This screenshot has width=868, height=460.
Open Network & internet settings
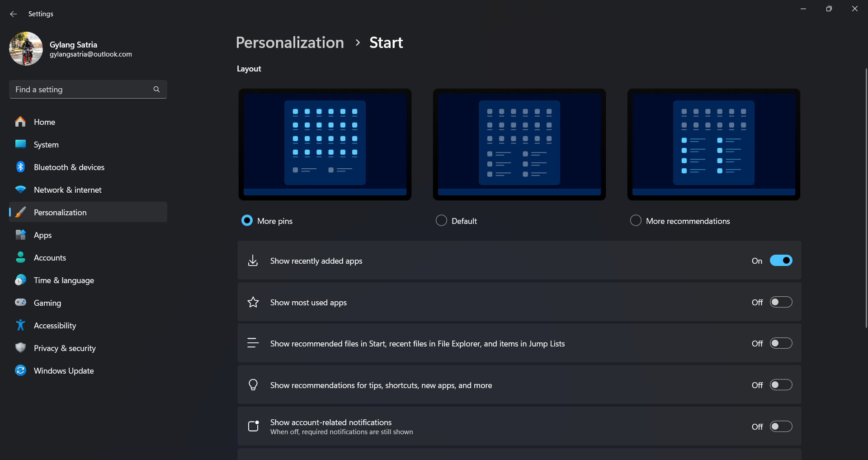click(67, 190)
